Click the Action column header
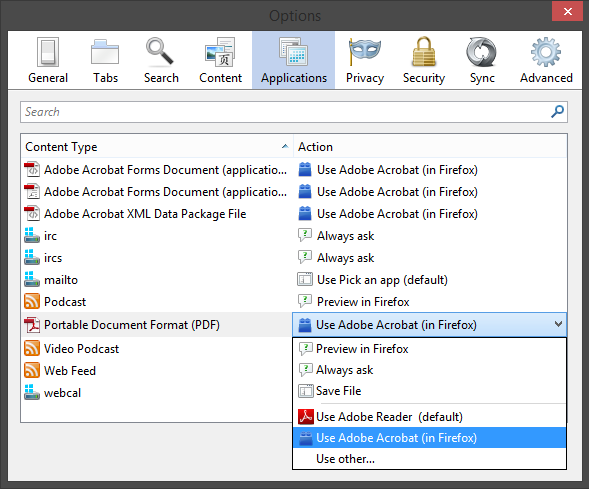 coord(430,146)
